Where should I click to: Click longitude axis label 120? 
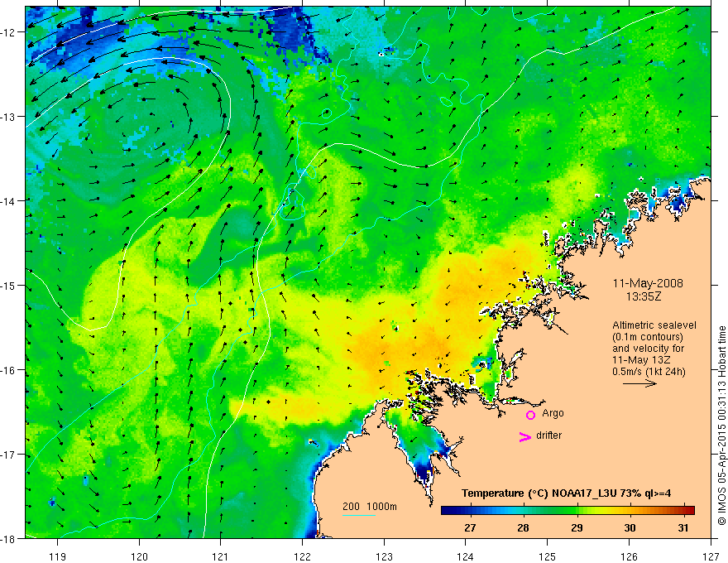click(139, 556)
